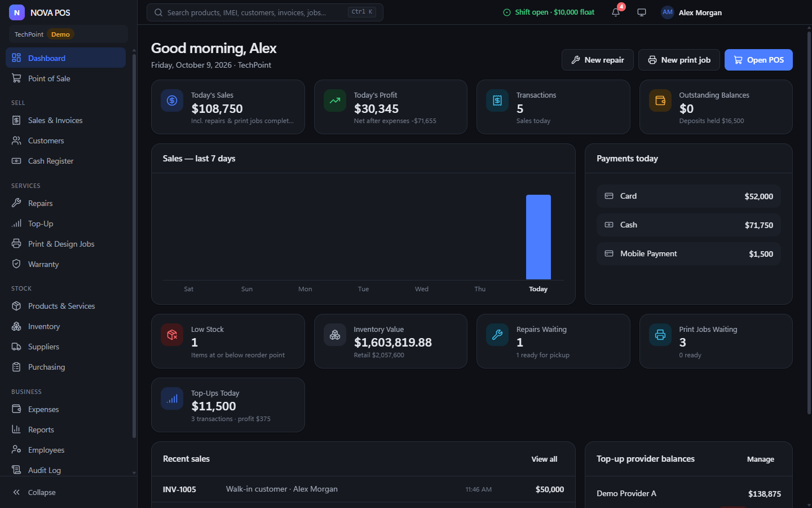Screen dimensions: 812x508
Task: Click the TechPoint Demo store selector
Action: (x=68, y=34)
